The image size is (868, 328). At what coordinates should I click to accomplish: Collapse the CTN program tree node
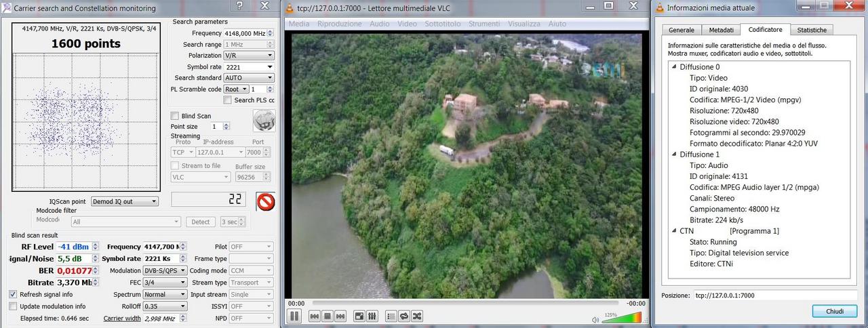click(x=674, y=231)
